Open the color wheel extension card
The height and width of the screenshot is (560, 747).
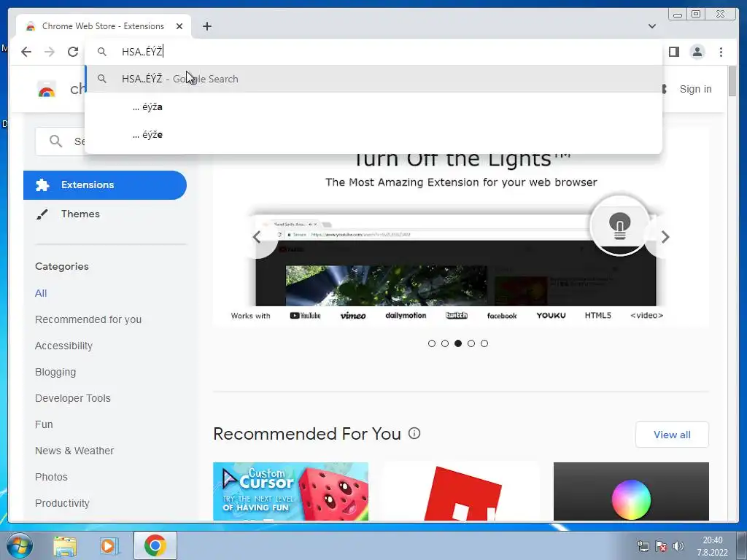[631, 491]
